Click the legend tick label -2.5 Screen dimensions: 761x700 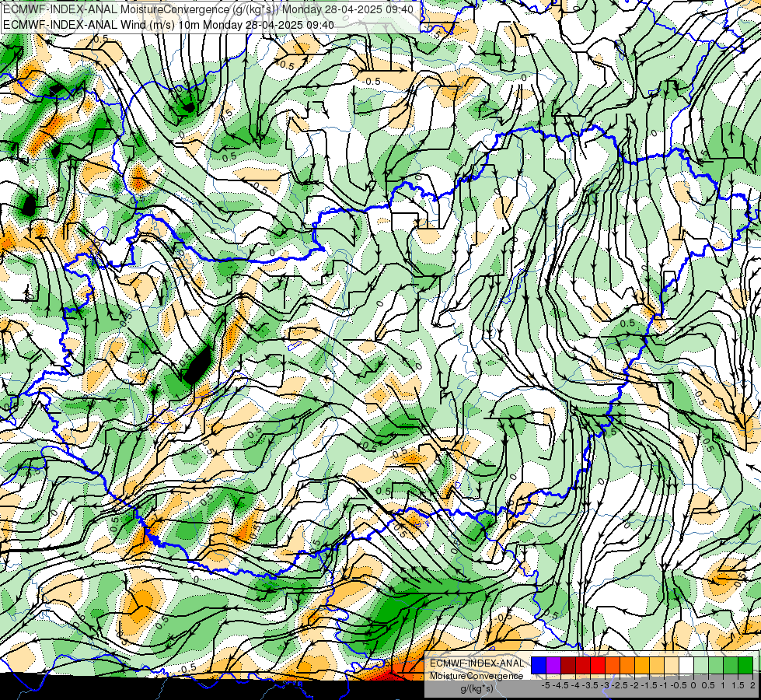click(620, 685)
